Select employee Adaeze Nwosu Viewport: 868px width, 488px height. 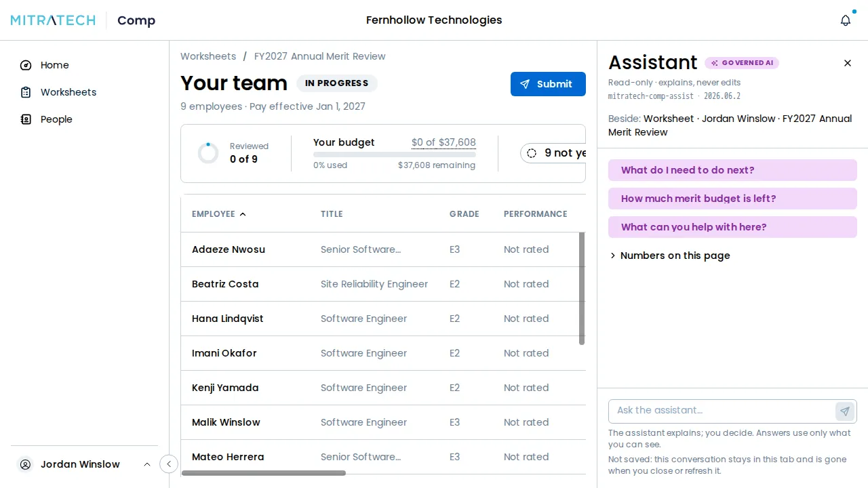229,249
